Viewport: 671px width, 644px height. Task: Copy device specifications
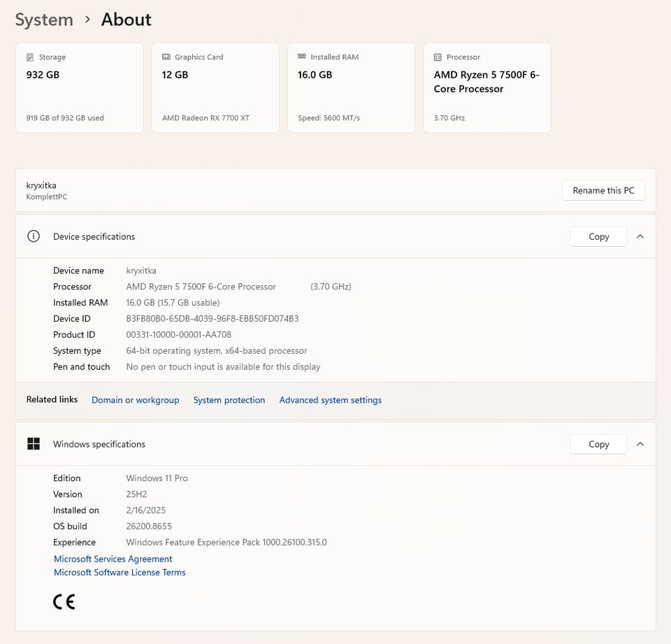(599, 236)
